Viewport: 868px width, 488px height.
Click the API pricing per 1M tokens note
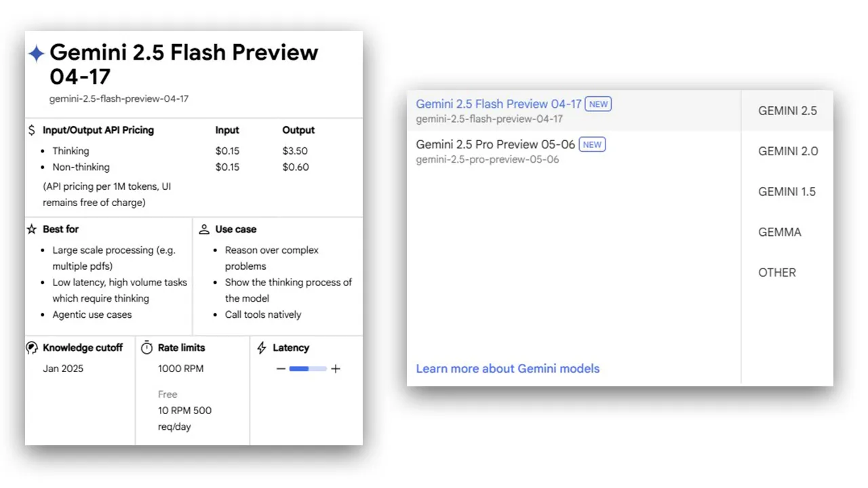(x=106, y=195)
